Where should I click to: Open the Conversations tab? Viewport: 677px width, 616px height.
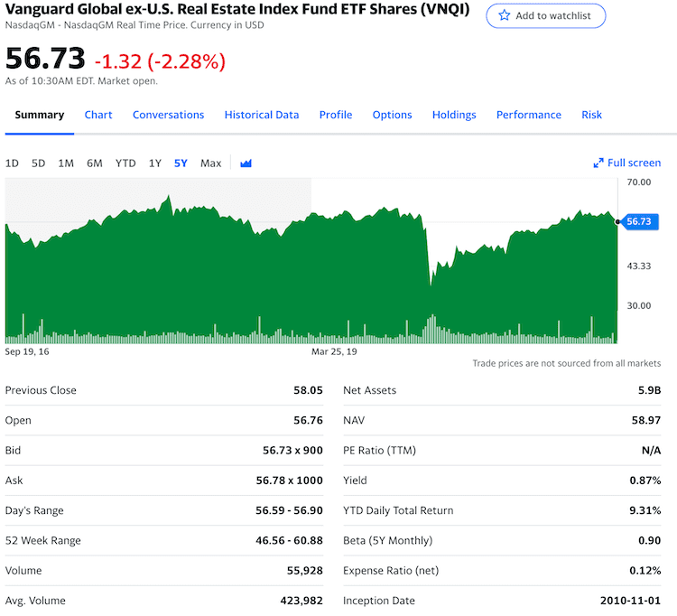tap(168, 115)
